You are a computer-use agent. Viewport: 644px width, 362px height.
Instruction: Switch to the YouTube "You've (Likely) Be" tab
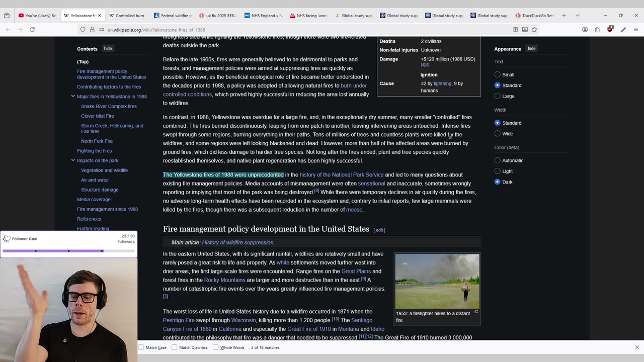pos(37,16)
